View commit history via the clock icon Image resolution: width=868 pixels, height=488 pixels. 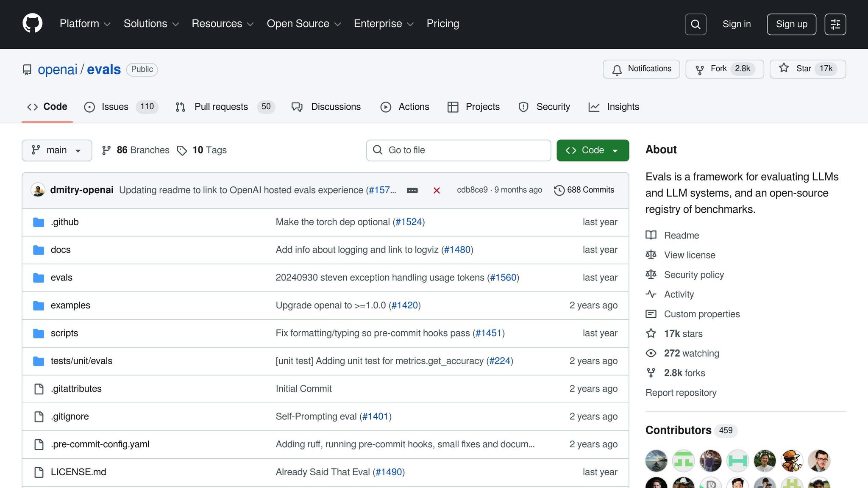[559, 190]
